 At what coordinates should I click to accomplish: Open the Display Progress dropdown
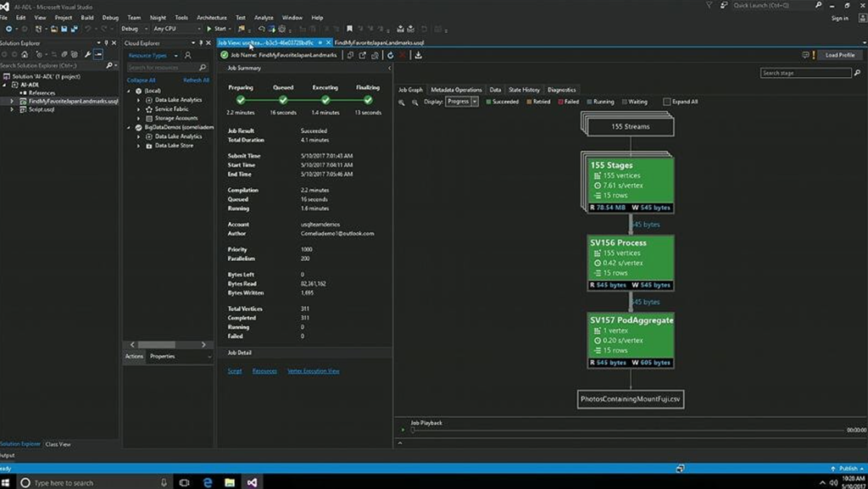point(462,102)
